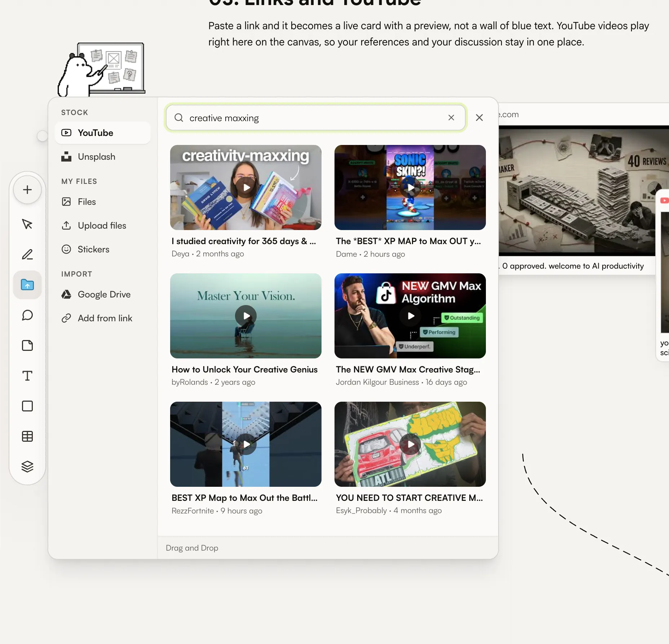669x644 pixels.
Task: Click the red YouTube badge on canvas card
Action: point(665,200)
